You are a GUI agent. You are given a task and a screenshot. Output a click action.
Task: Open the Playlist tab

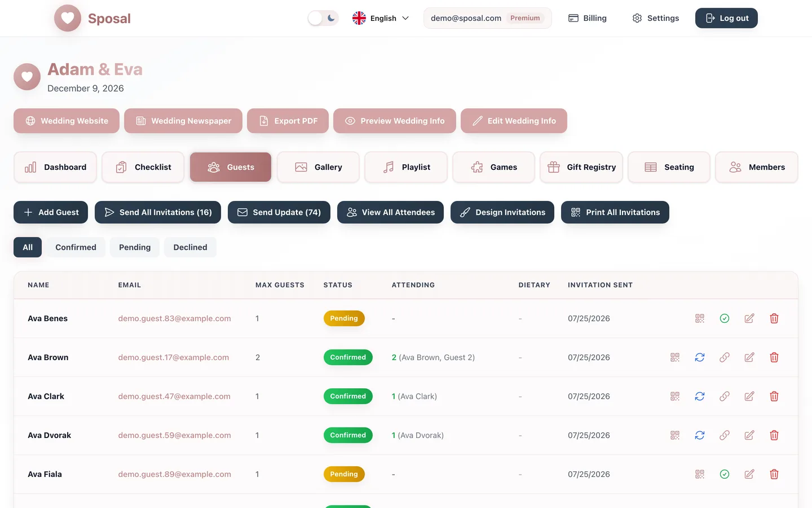(x=406, y=167)
